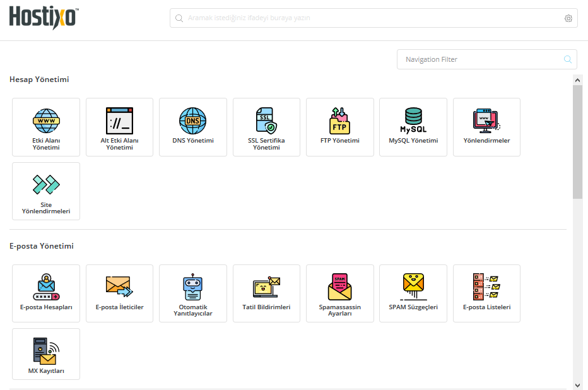588x390 pixels.
Task: Open SSL Sertifika Yönetimi
Action: click(266, 127)
